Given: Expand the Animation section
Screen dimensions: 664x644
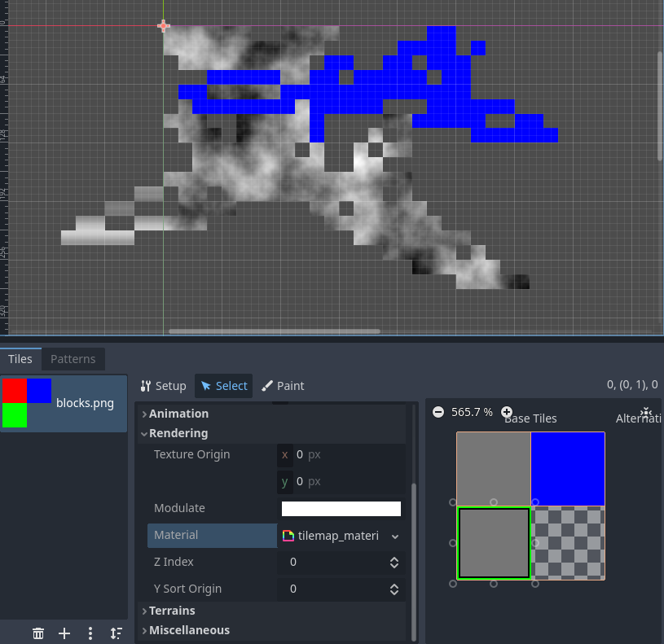Looking at the screenshot, I should [x=178, y=414].
